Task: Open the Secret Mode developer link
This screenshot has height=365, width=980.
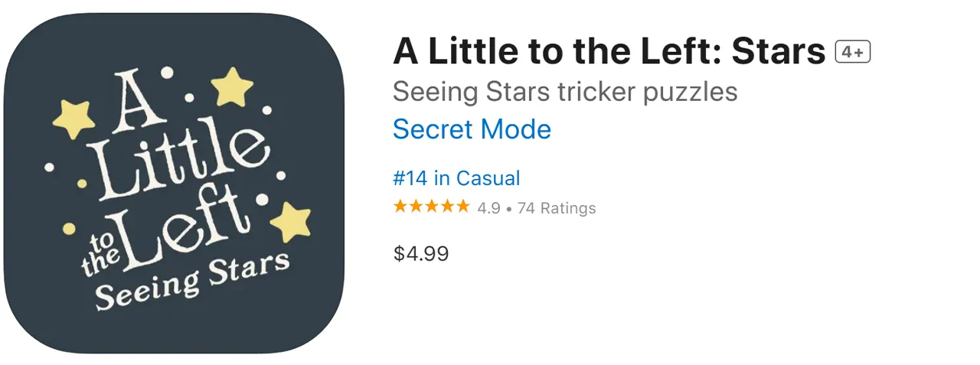Action: tap(472, 129)
